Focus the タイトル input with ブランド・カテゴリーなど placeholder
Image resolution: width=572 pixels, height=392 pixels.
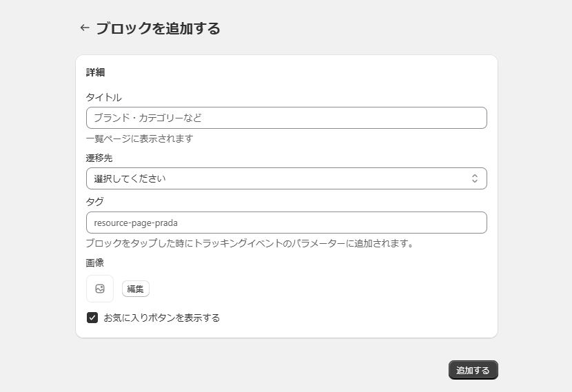click(x=287, y=118)
